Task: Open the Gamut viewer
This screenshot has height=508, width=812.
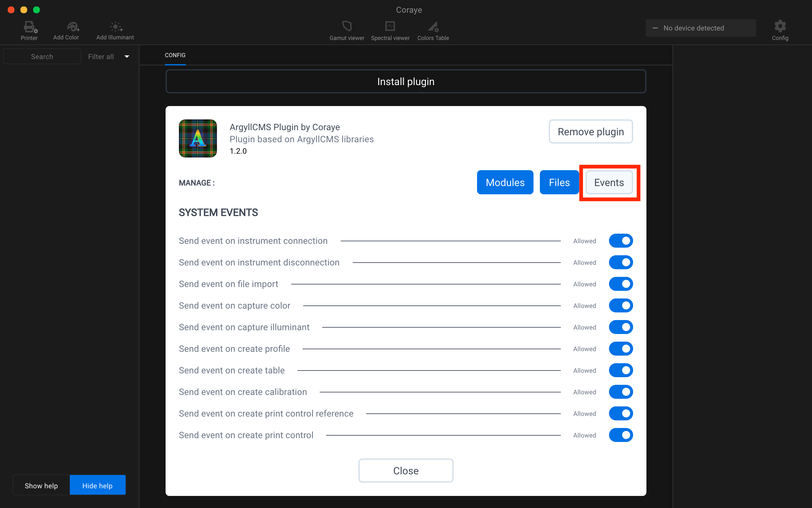Action: [x=347, y=30]
